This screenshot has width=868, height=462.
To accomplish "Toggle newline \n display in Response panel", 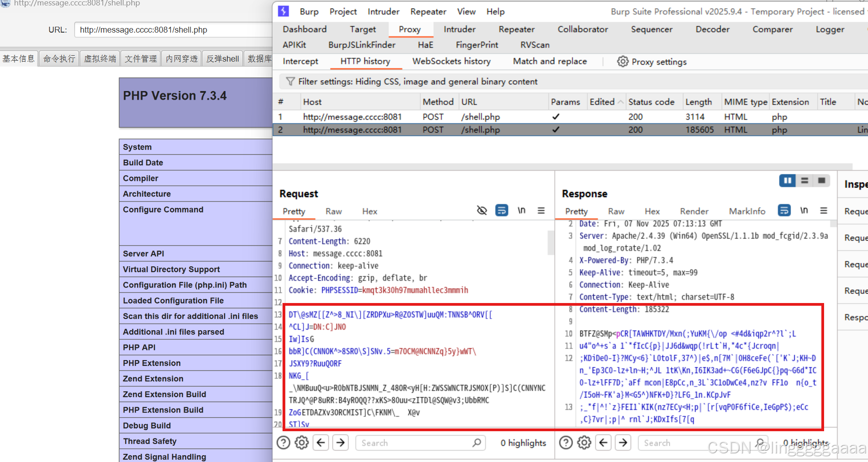I will pos(804,211).
